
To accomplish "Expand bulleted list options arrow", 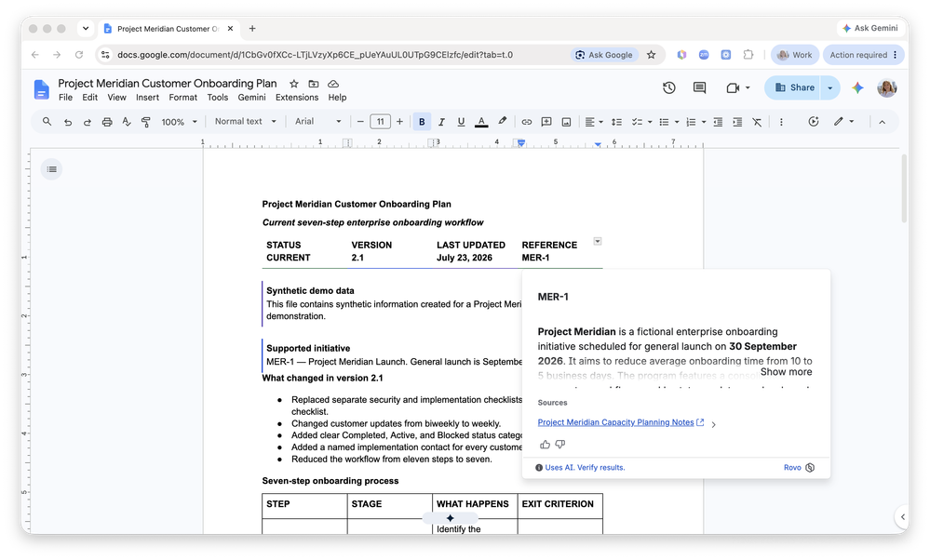I will tap(677, 122).
